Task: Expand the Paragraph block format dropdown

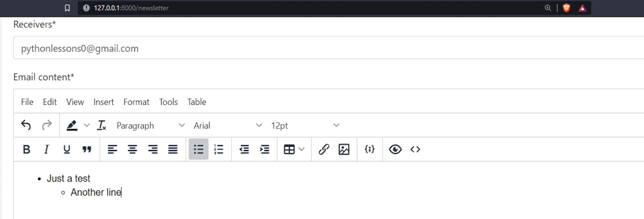Action: point(151,126)
